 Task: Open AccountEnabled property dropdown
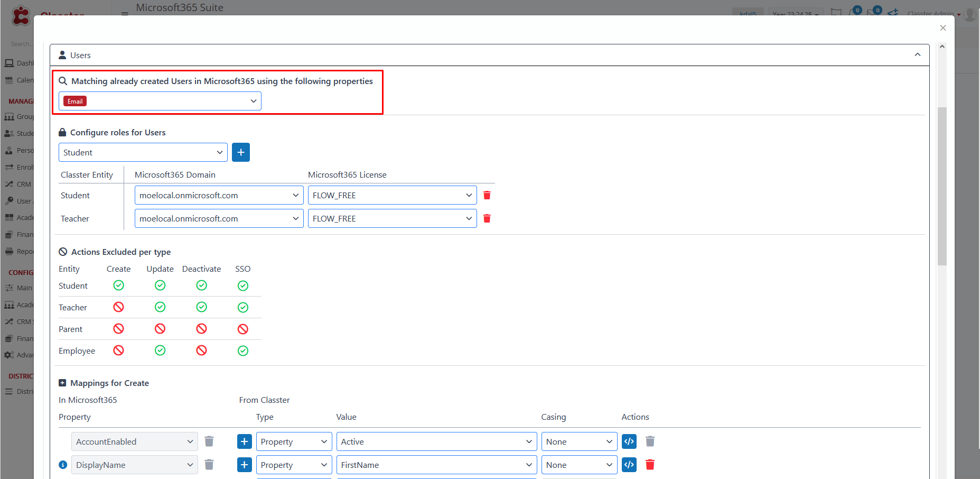pos(135,441)
